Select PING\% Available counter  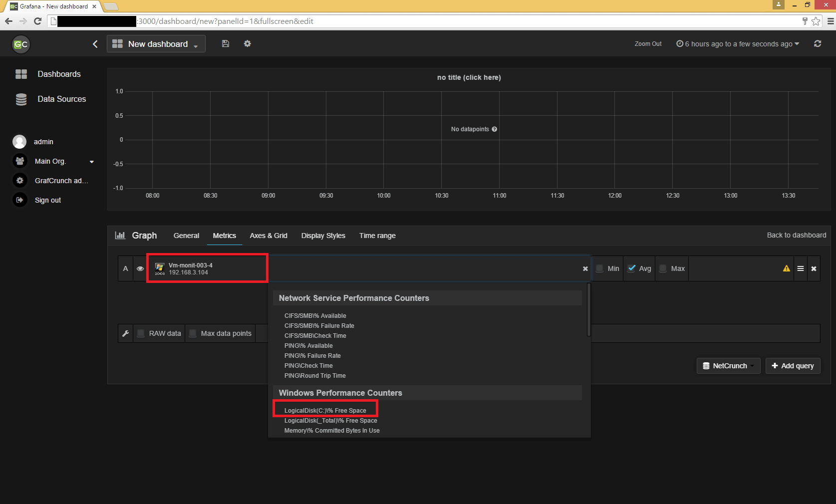(308, 346)
